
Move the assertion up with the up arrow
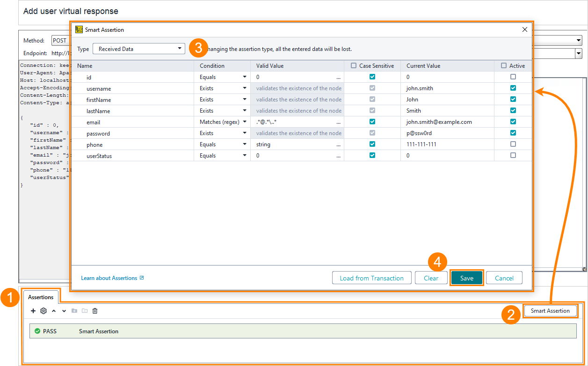click(54, 311)
